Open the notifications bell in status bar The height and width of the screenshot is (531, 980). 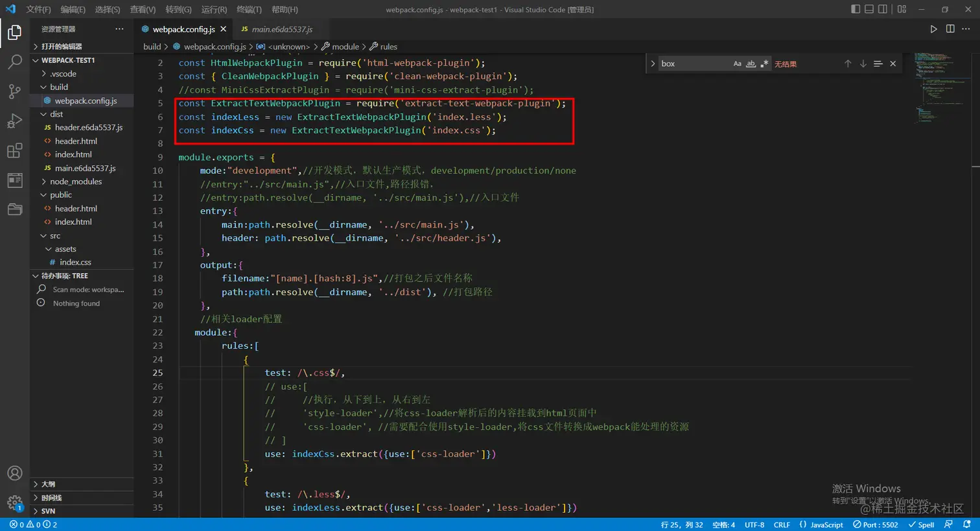[967, 525]
